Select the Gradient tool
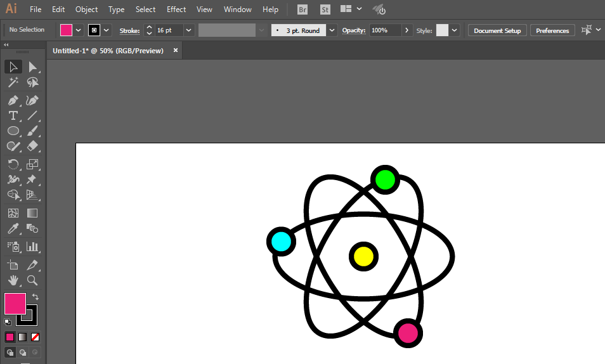The height and width of the screenshot is (364, 605). [x=32, y=213]
